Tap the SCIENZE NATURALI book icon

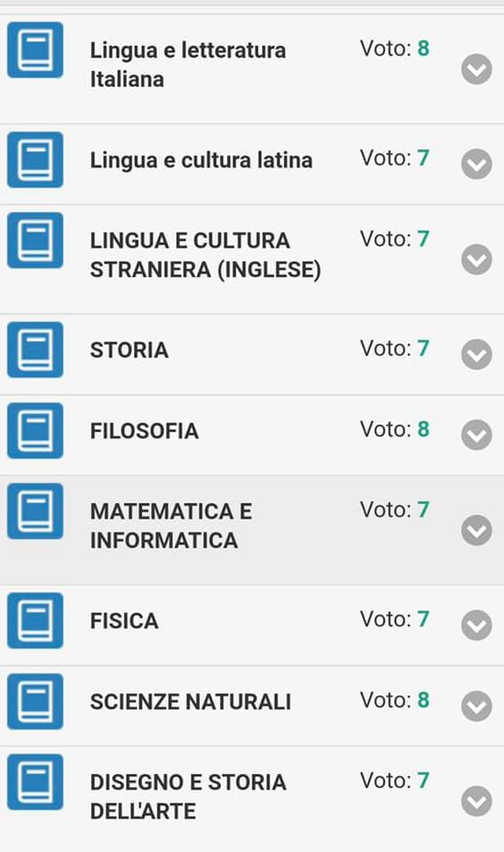coord(35,701)
